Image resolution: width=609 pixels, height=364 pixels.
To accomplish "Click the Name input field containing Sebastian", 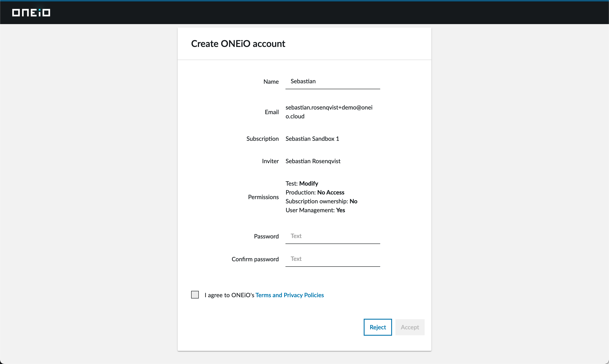I will (x=333, y=81).
